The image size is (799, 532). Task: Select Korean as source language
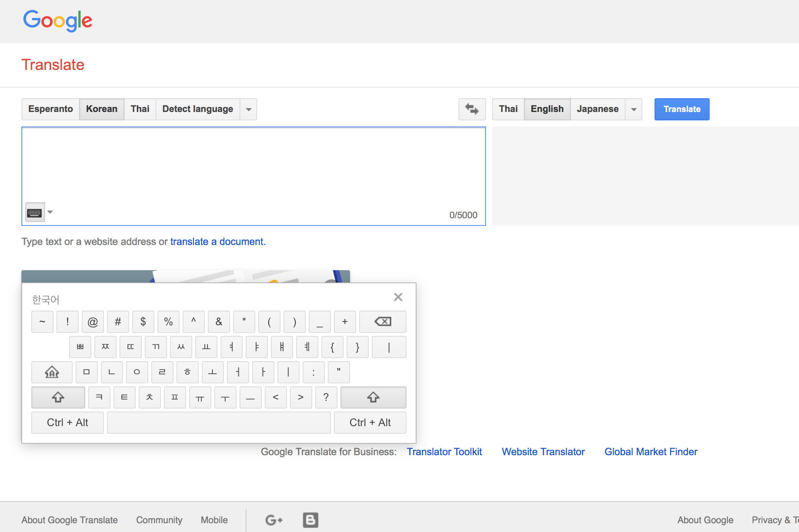(x=102, y=109)
